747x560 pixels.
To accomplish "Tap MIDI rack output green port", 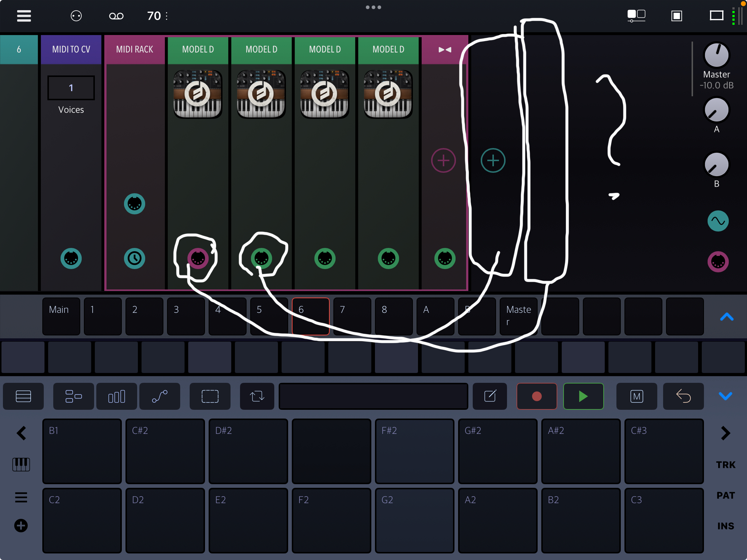I will point(445,258).
